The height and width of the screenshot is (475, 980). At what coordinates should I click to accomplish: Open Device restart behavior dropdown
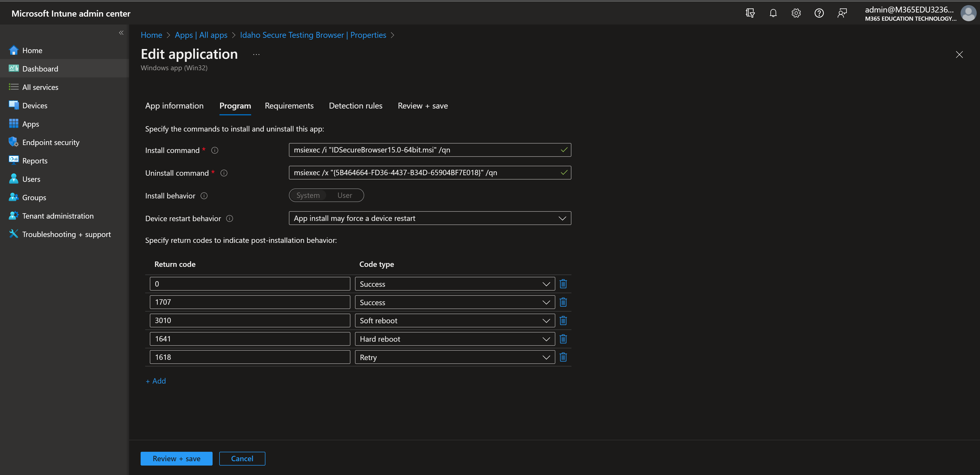point(430,218)
